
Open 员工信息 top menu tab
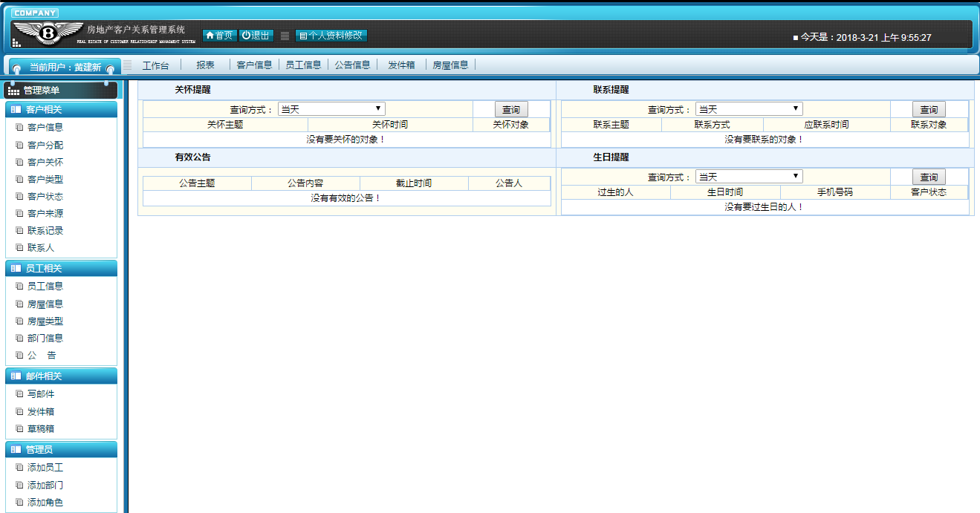[x=303, y=65]
